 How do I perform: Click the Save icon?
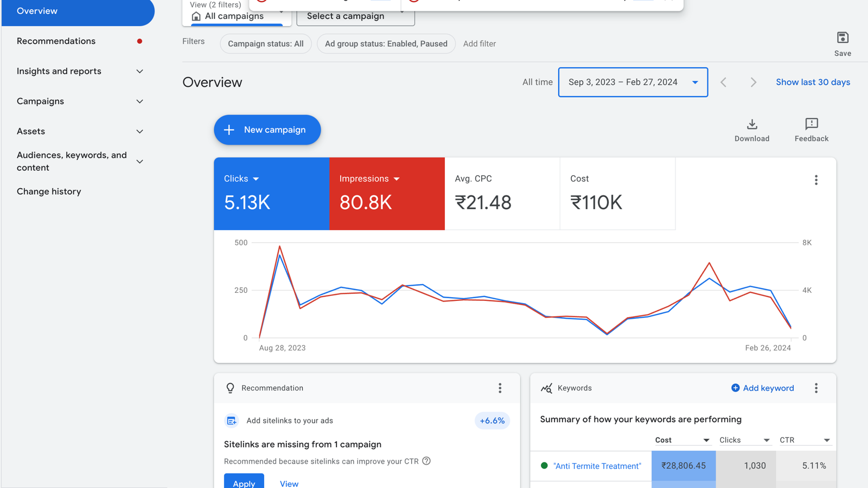842,38
